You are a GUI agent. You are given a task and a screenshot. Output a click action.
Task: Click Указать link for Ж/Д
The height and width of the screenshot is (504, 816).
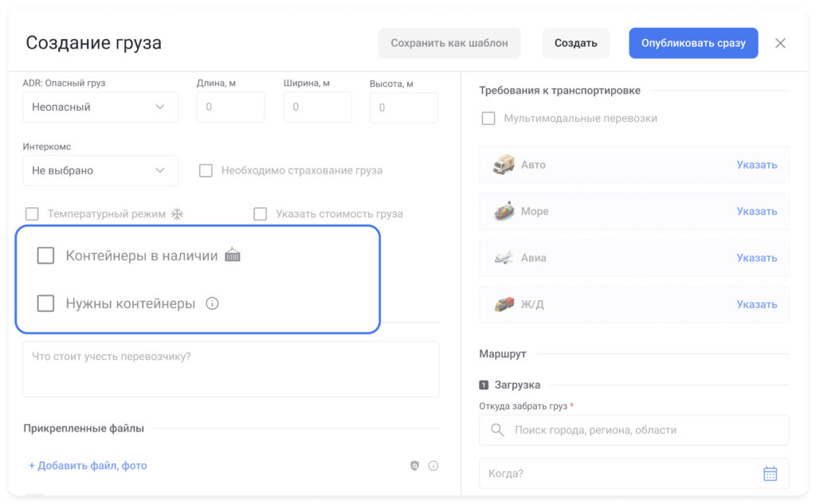tap(757, 304)
